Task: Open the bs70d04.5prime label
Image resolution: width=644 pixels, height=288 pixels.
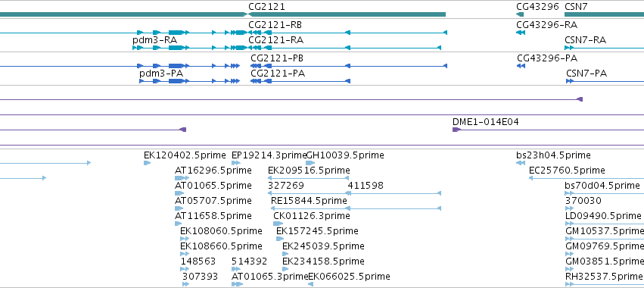Action: coord(602,186)
